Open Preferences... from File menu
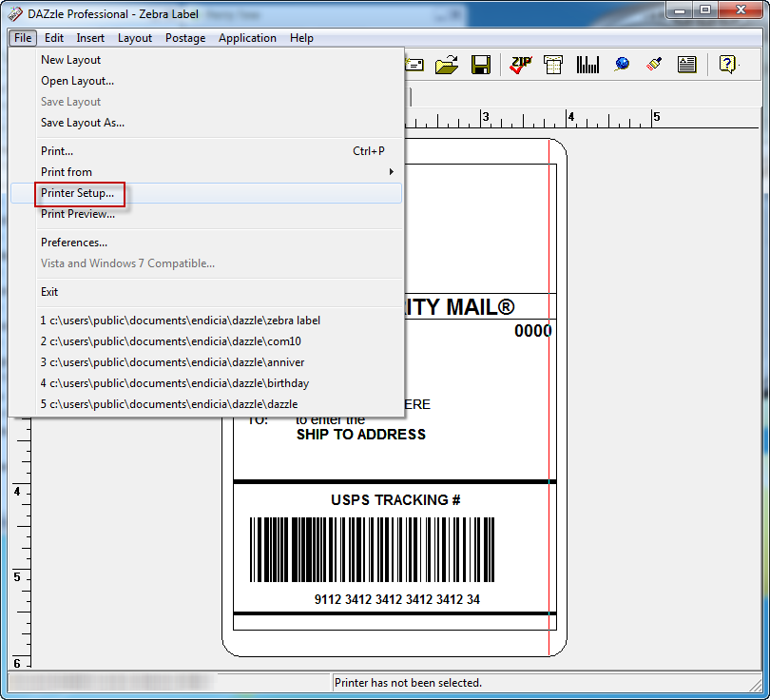The width and height of the screenshot is (770, 700). 206,243
